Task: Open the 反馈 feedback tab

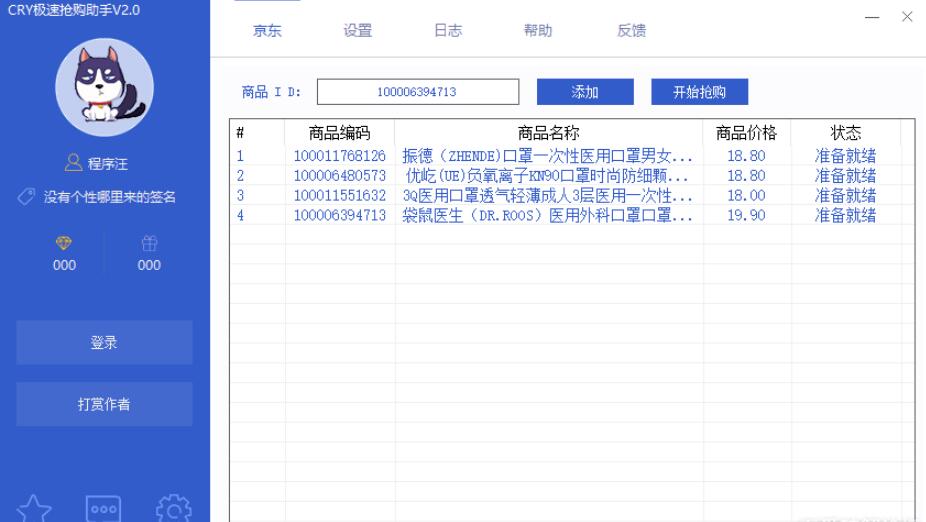Action: pos(631,31)
